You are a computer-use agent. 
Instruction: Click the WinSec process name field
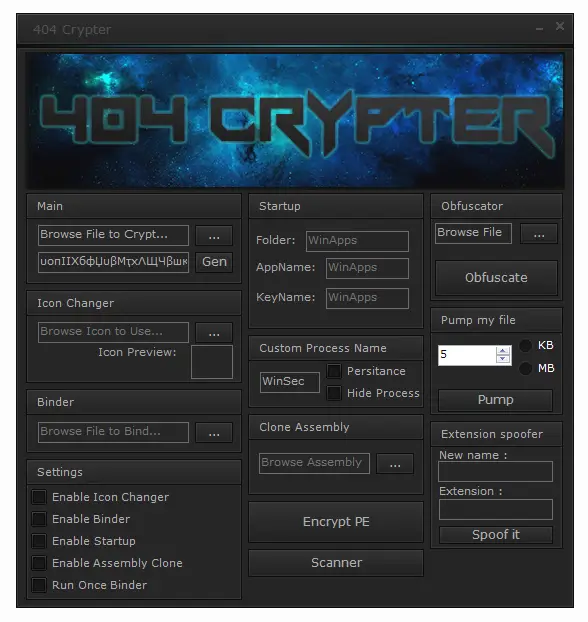[290, 382]
